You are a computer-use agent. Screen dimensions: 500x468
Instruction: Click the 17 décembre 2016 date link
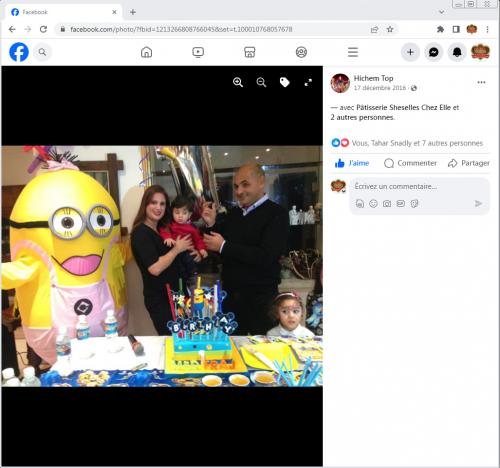(x=380, y=88)
